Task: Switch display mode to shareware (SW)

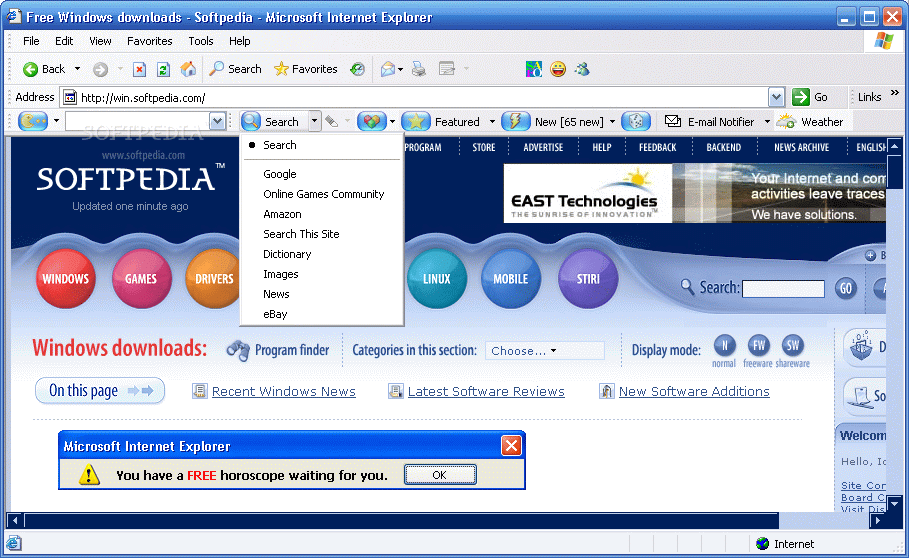Action: pos(792,346)
